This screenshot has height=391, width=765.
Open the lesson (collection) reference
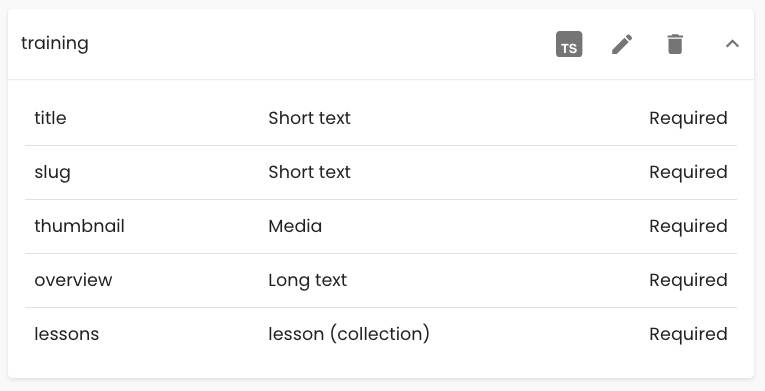coord(349,334)
